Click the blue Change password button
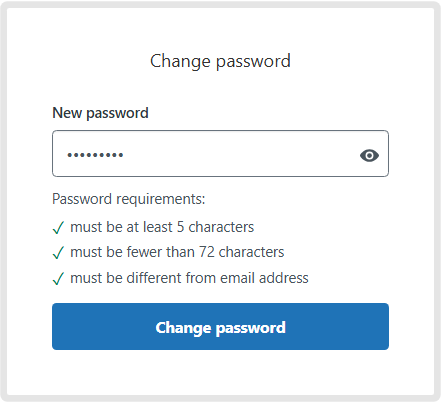This screenshot has width=443, height=403. 220,326
